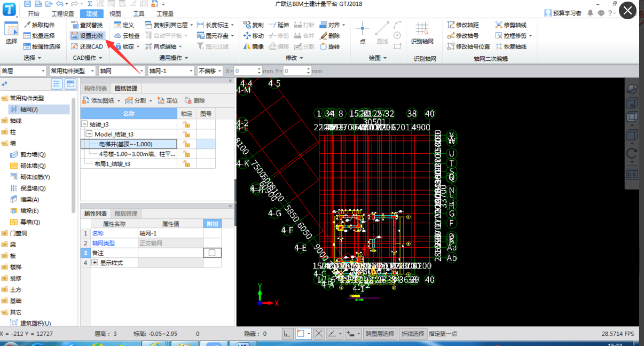Image resolution: width=644 pixels, height=346 pixels.
Task: Select the 点 point drawing tool
Action: point(363,33)
